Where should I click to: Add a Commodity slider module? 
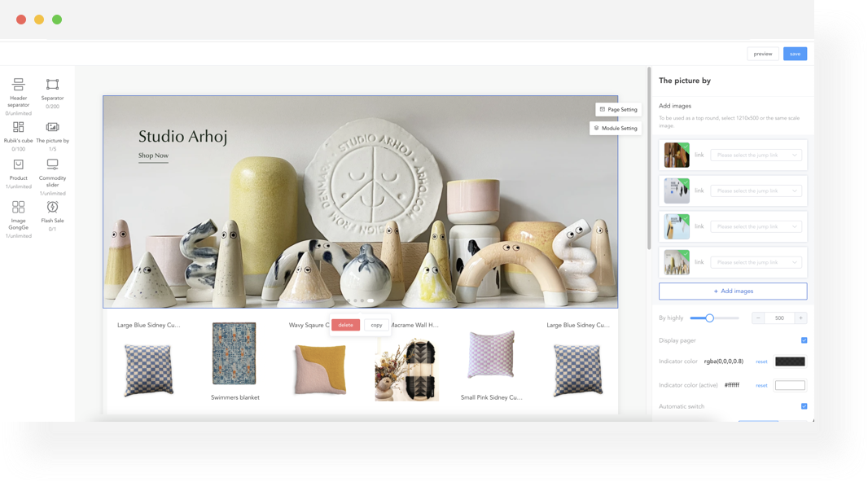coord(52,164)
